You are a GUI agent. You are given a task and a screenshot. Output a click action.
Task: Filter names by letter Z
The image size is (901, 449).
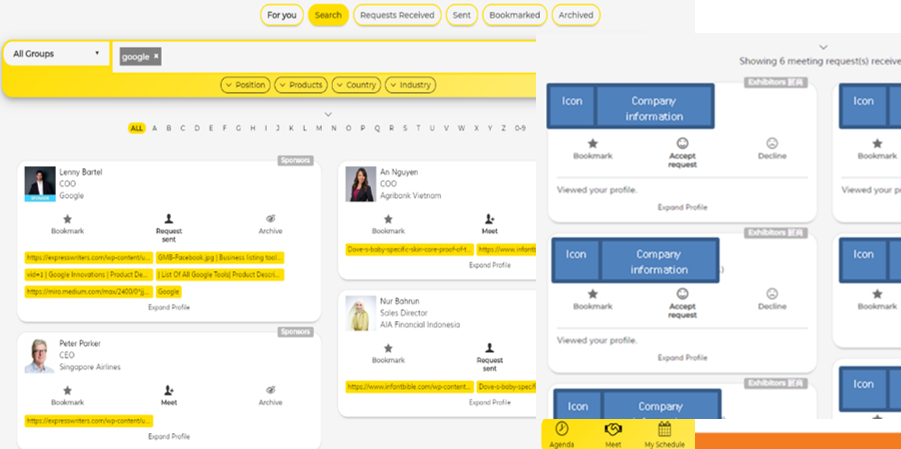(x=504, y=128)
